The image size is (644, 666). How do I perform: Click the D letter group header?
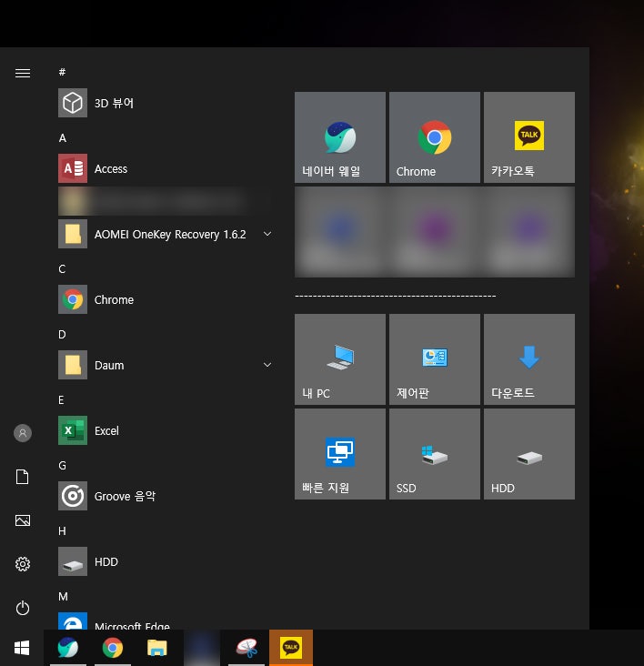point(62,334)
